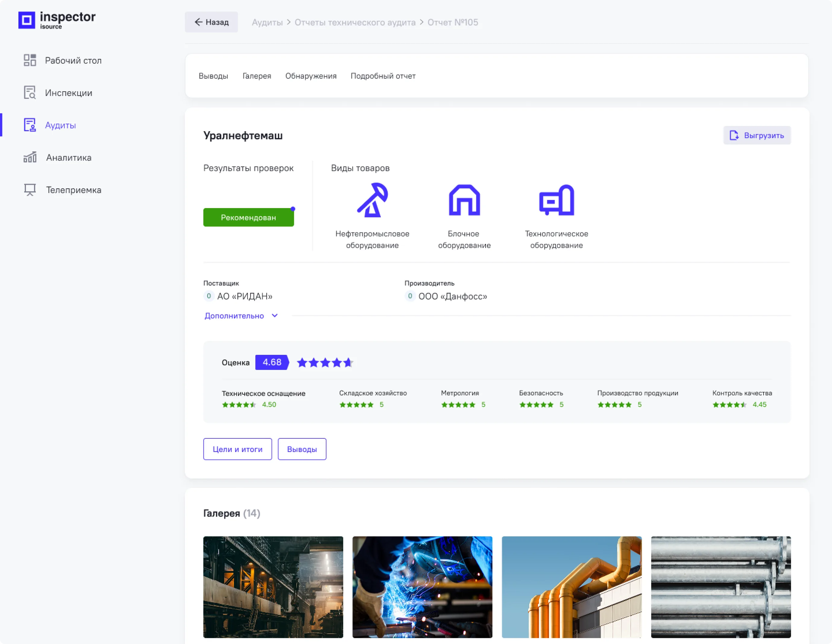Click the Технологическое оборудование icon
This screenshot has height=644, width=832.
point(556,200)
